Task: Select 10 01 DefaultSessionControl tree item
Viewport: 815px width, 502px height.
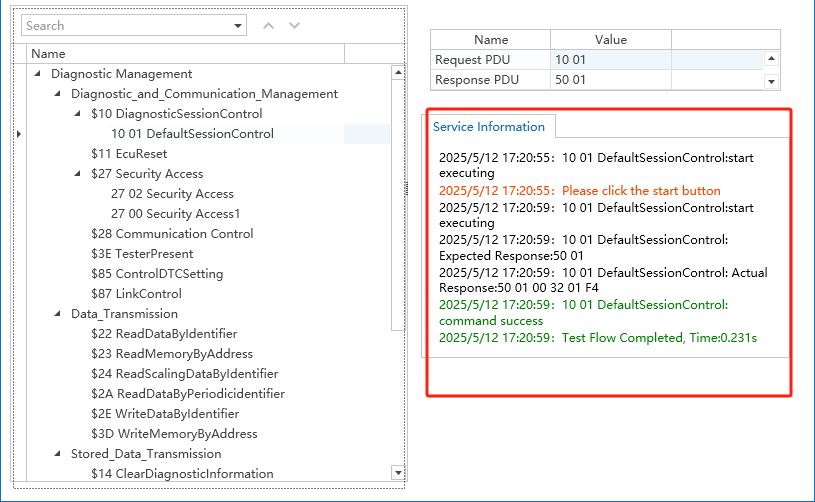Action: tap(192, 134)
